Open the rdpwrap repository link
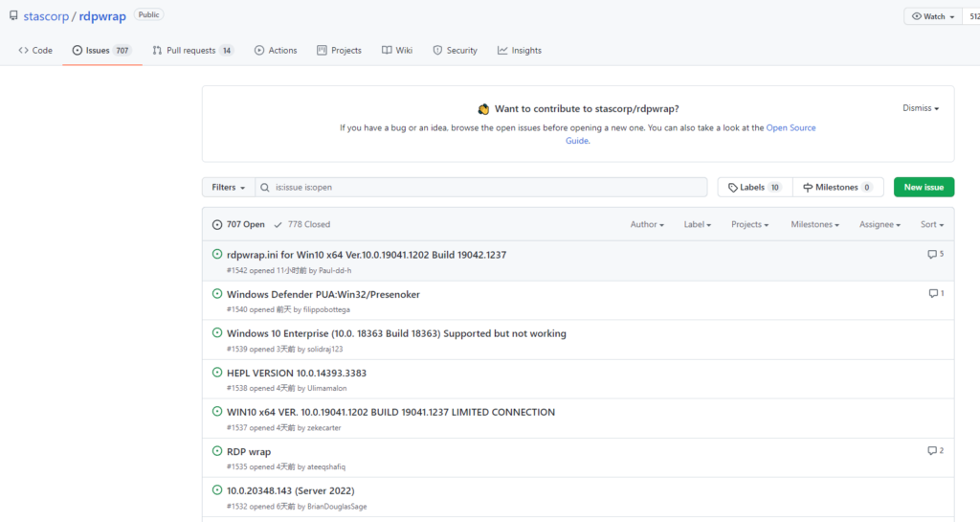The height and width of the screenshot is (522, 980). [102, 16]
